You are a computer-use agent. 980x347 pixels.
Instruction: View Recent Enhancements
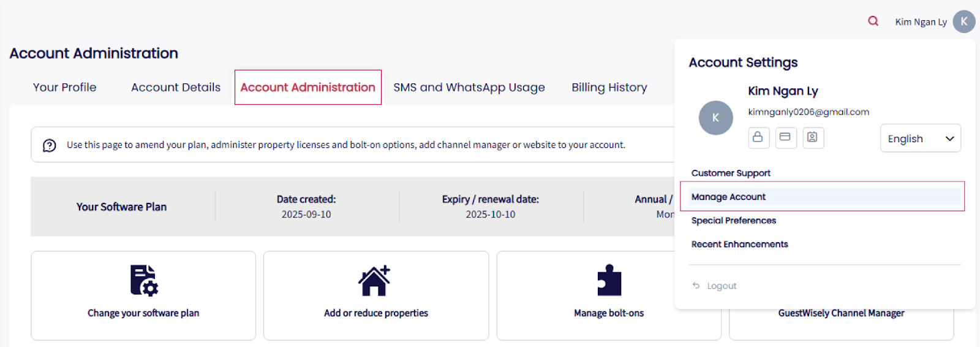739,245
